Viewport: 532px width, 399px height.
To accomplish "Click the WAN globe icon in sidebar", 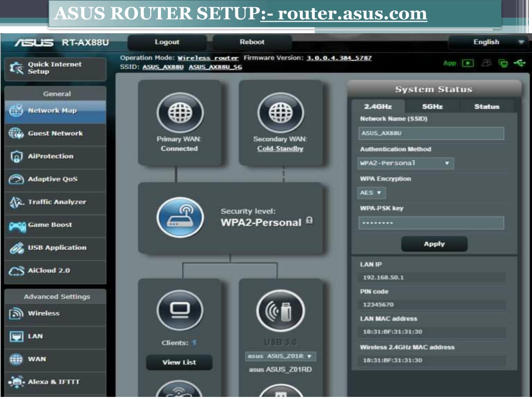I will [x=16, y=360].
